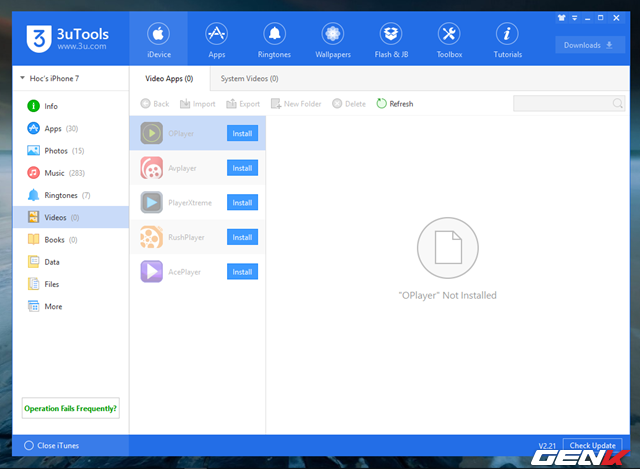Select Music (283) in the sidebar

click(71, 173)
